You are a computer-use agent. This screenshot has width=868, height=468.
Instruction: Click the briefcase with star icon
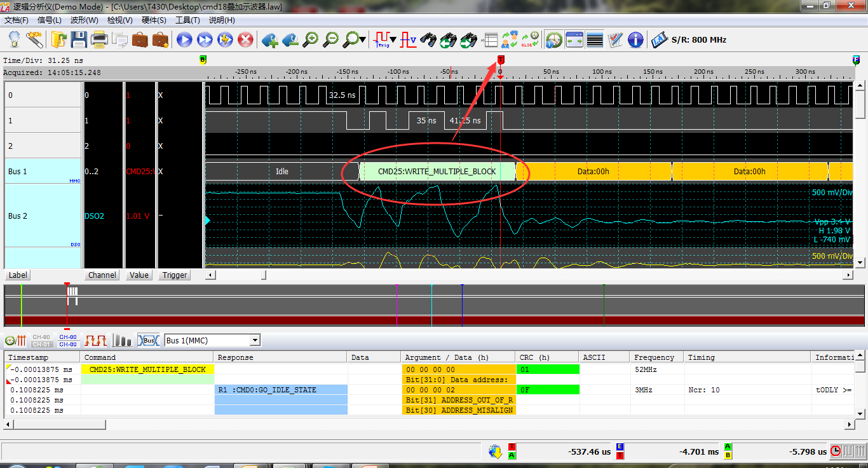pos(160,39)
